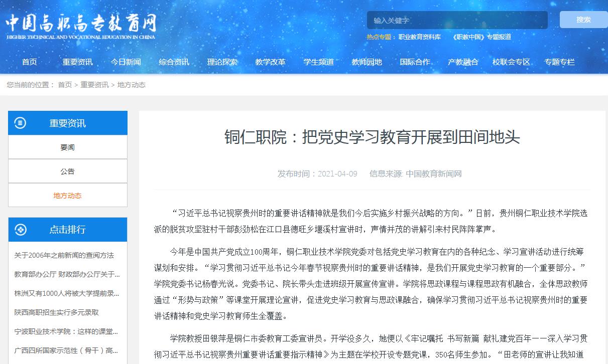Screen dimensions: 608x364
Task: Open 教师园地 in the navigation
Action: point(367,62)
